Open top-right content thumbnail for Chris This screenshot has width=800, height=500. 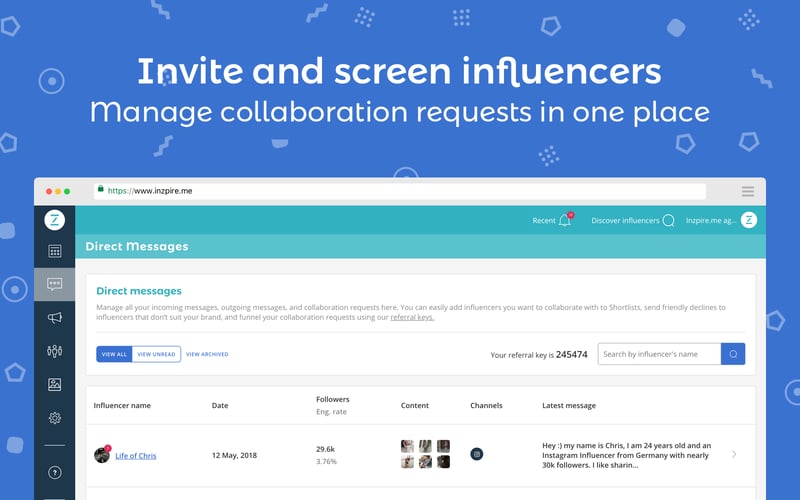tap(443, 446)
